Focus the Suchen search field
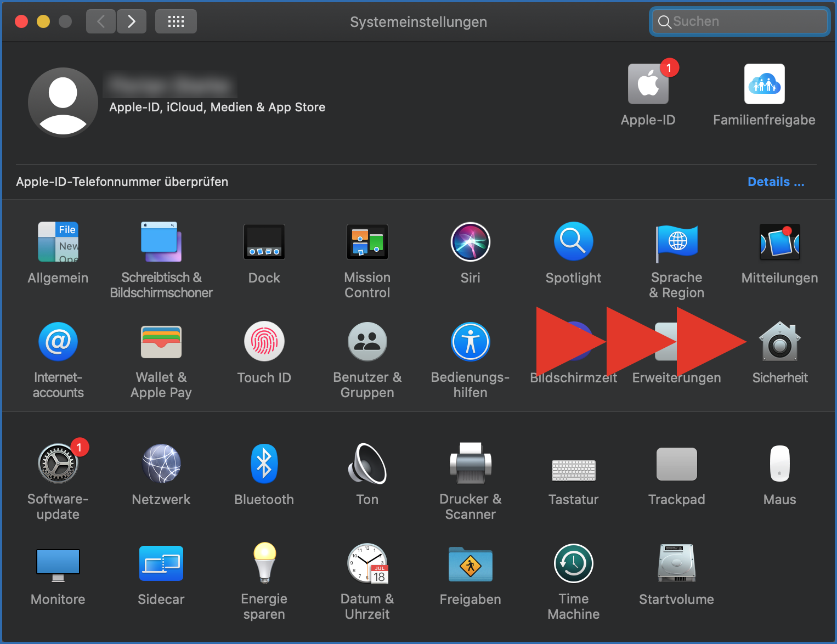The width and height of the screenshot is (837, 644). point(746,21)
